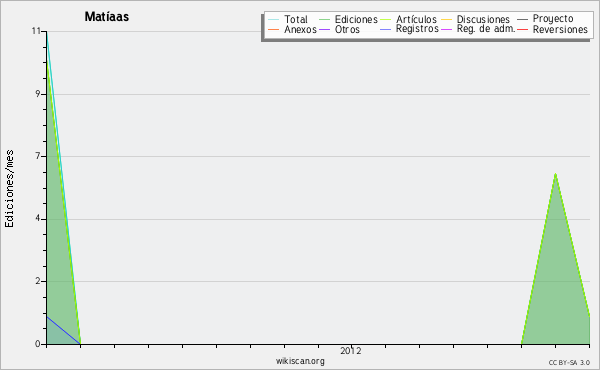Select the 'Reg. de adm.' legend entry
Screen dimensions: 600x370
(x=486, y=29)
